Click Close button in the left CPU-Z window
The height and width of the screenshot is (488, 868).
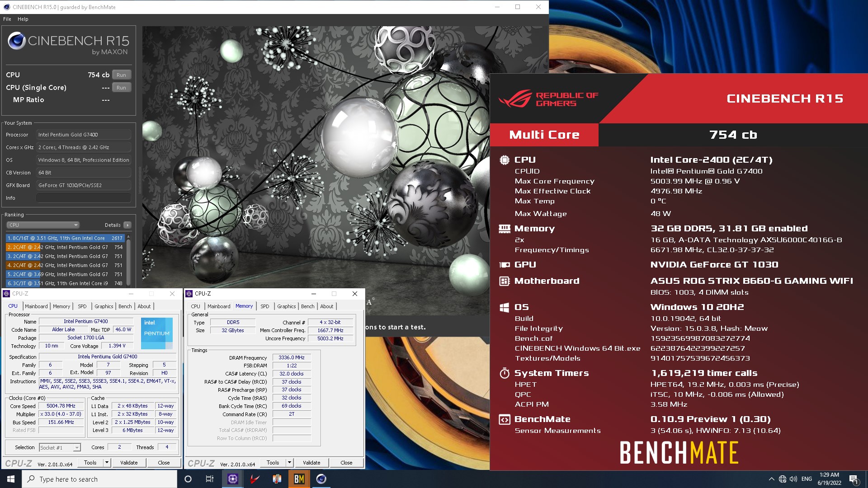(x=164, y=463)
